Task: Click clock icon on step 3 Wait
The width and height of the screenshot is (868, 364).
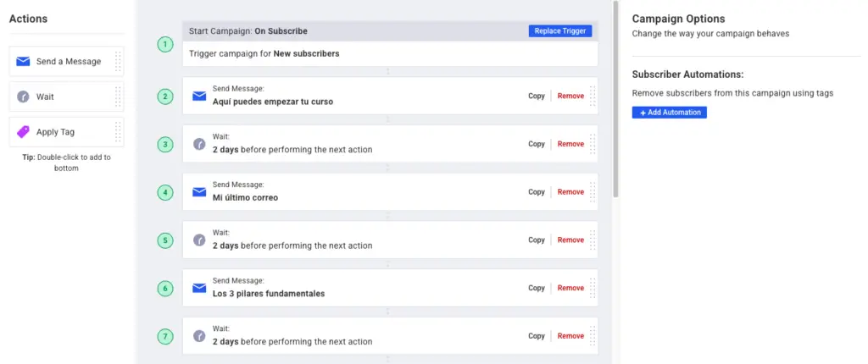Action: click(199, 144)
